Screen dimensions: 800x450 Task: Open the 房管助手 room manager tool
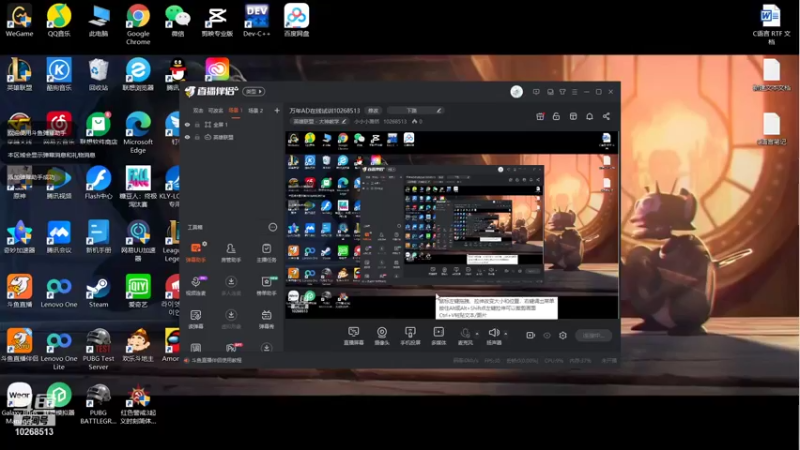pos(231,253)
